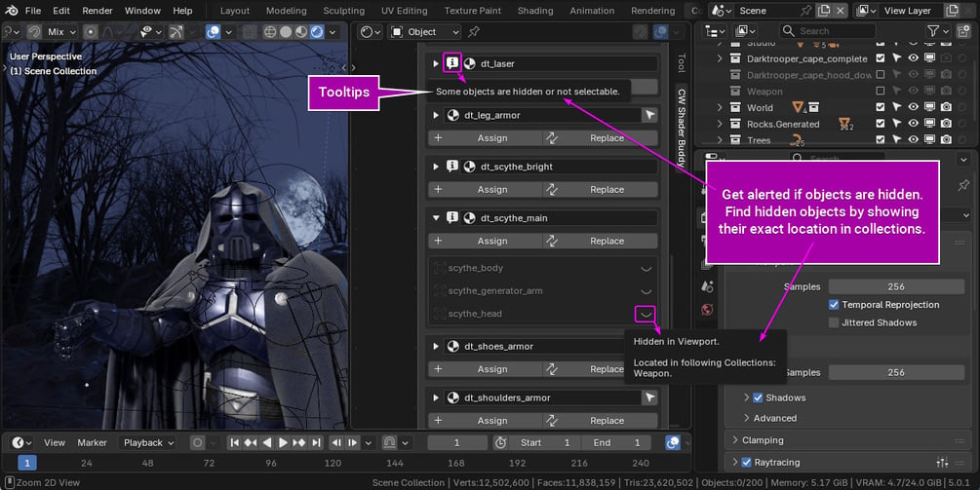Open the File menu

[x=33, y=11]
